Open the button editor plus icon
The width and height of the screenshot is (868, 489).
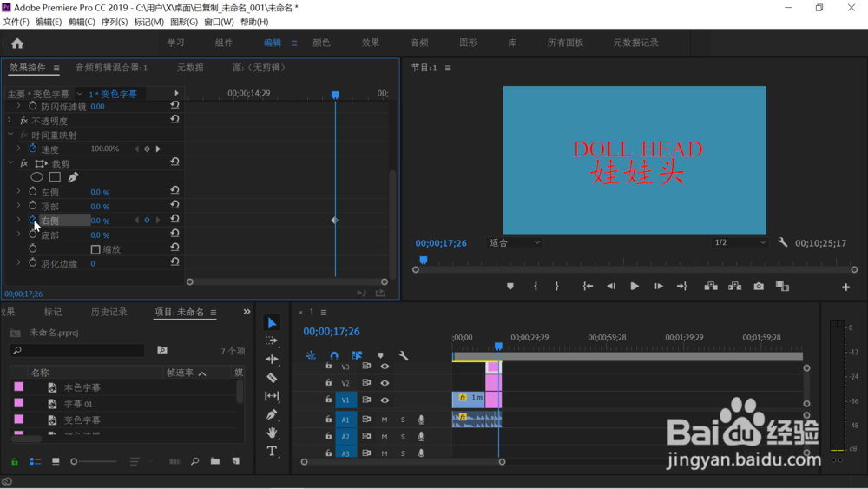point(845,287)
